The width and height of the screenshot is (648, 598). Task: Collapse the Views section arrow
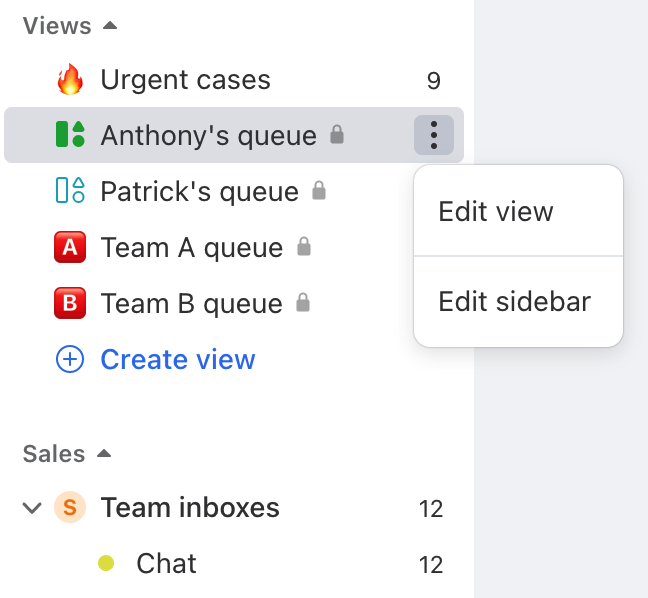110,26
